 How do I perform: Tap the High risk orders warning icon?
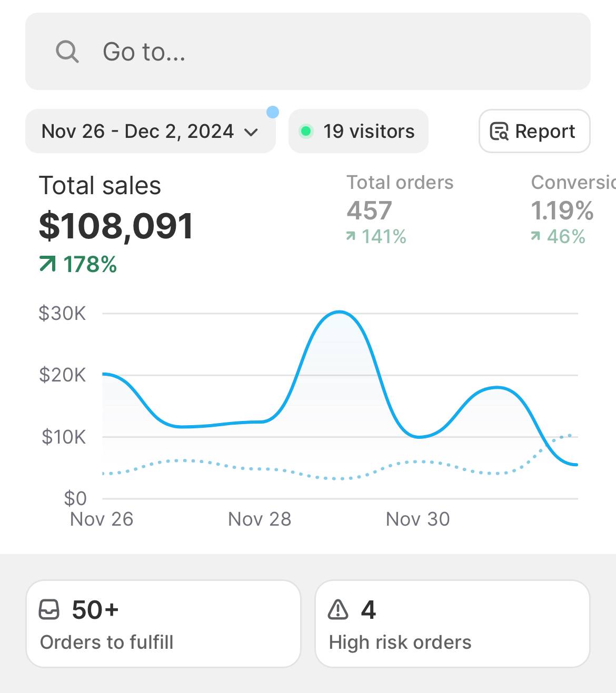click(338, 610)
